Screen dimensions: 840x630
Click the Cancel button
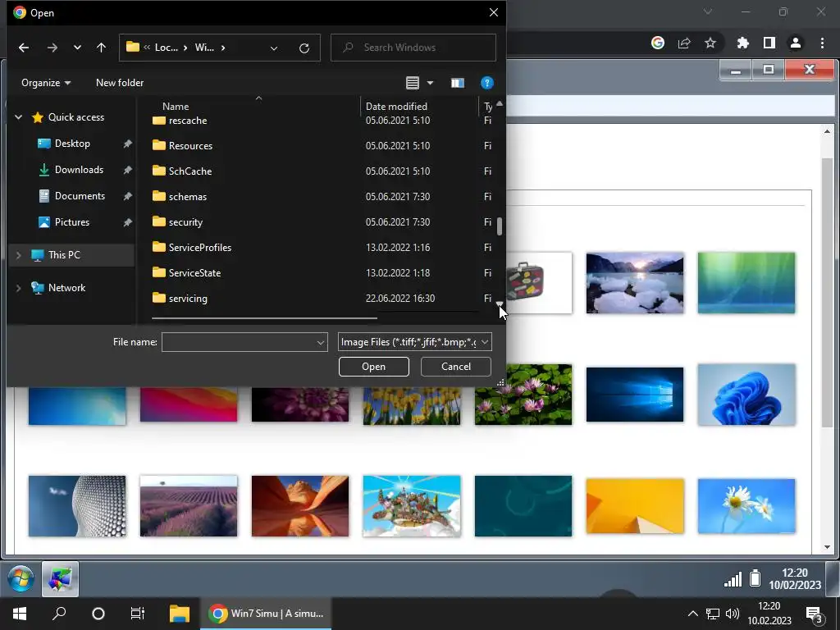(x=455, y=367)
